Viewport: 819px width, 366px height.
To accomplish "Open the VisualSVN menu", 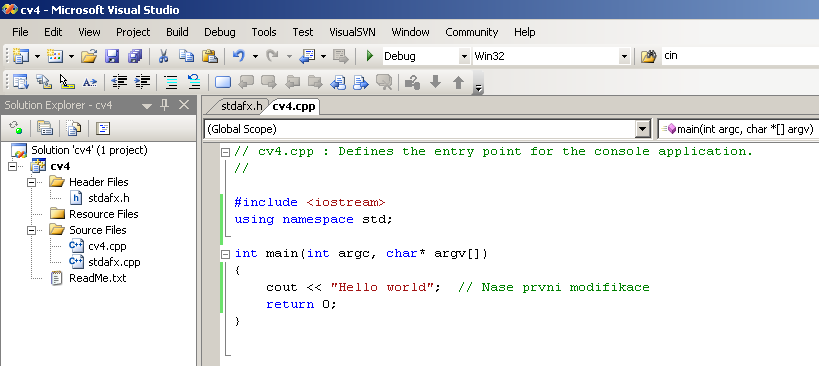I will click(x=352, y=32).
